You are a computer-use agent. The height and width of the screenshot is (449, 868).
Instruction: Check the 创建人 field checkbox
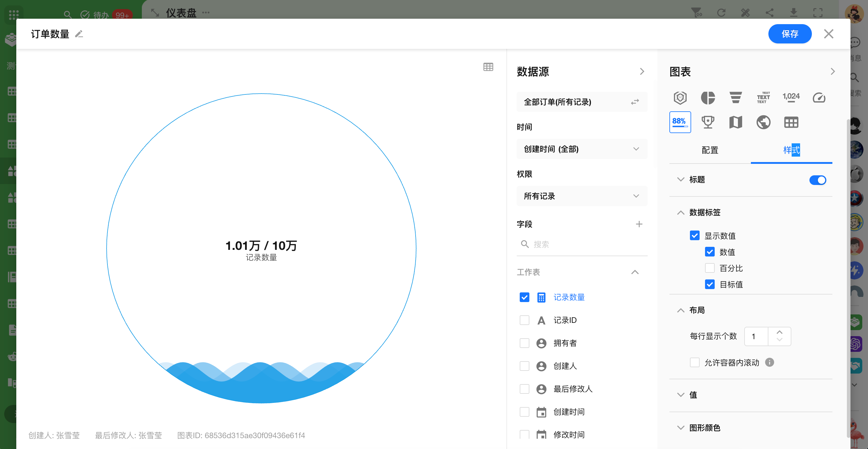point(524,366)
